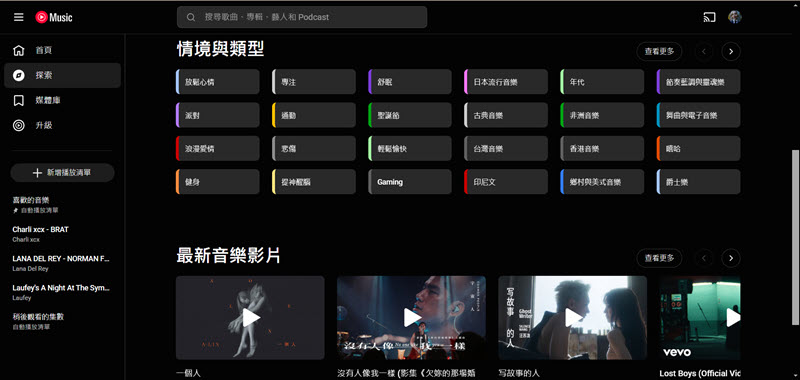This screenshot has width=800, height=380.
Task: Open the 嘻哈 genre chip
Action: (x=698, y=149)
